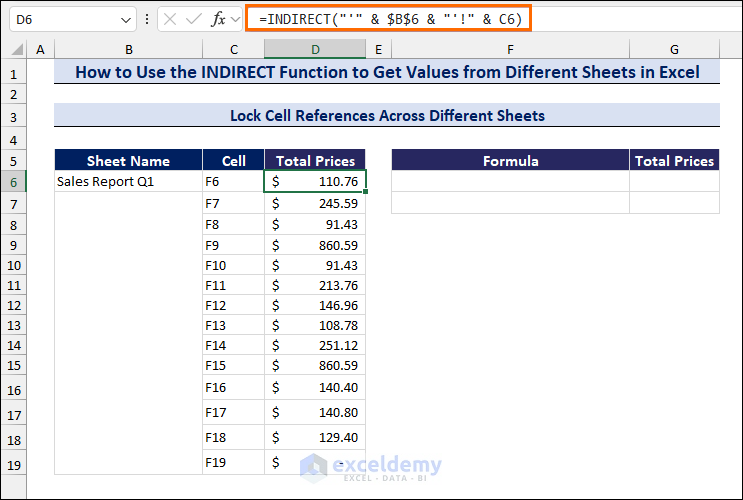The height and width of the screenshot is (500, 743).
Task: Select the Sales Report Q1 cell
Action: (128, 182)
